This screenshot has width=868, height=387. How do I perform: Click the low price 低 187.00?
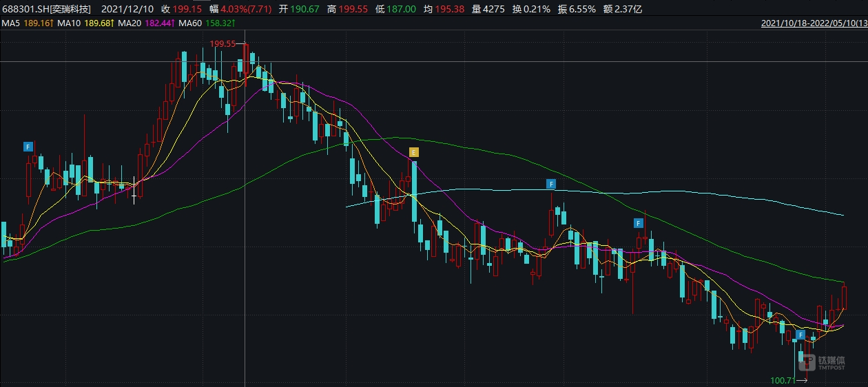pos(396,10)
